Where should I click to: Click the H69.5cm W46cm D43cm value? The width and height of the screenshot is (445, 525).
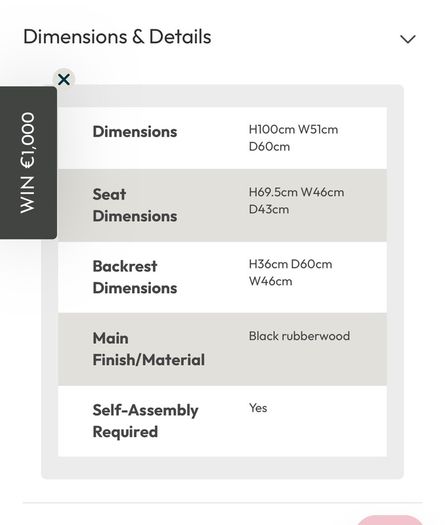tap(296, 201)
